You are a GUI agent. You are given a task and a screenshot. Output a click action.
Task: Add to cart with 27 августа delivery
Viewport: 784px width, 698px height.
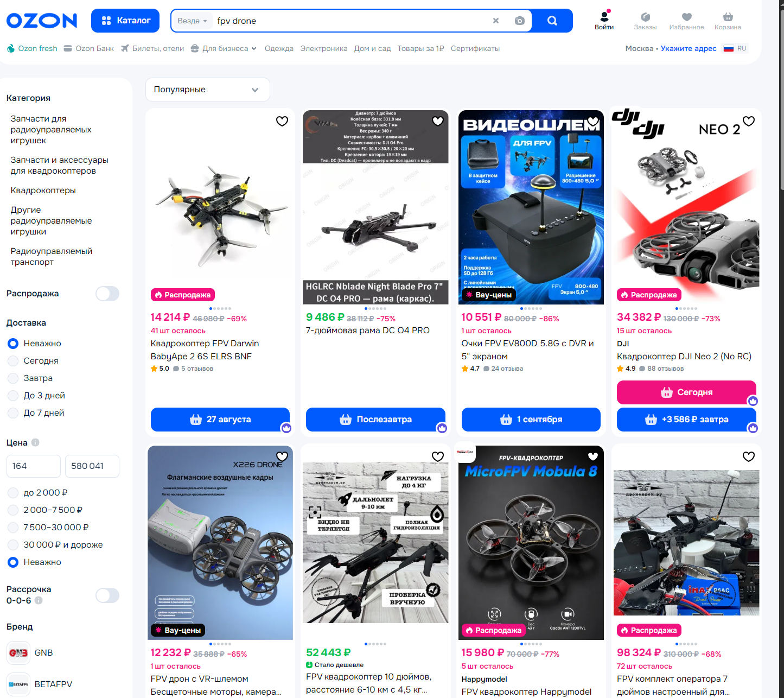coord(220,420)
